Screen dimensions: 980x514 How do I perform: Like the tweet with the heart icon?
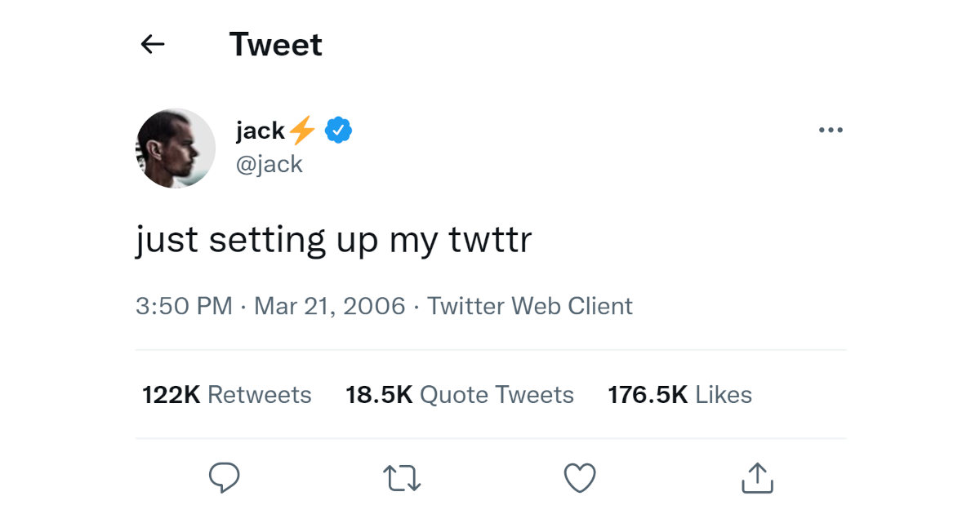(x=580, y=478)
